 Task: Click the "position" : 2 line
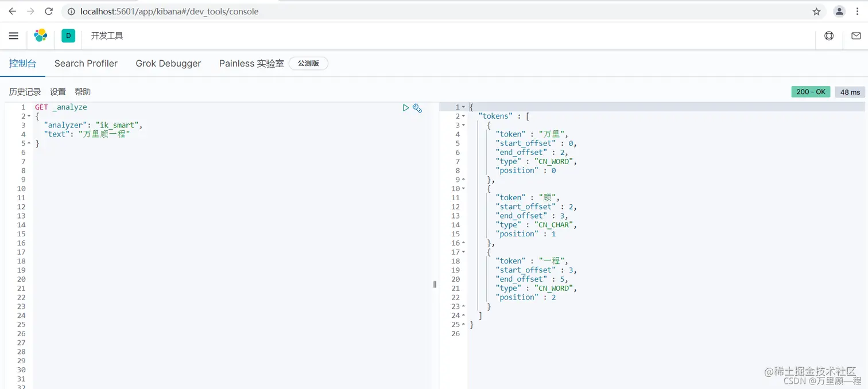526,297
